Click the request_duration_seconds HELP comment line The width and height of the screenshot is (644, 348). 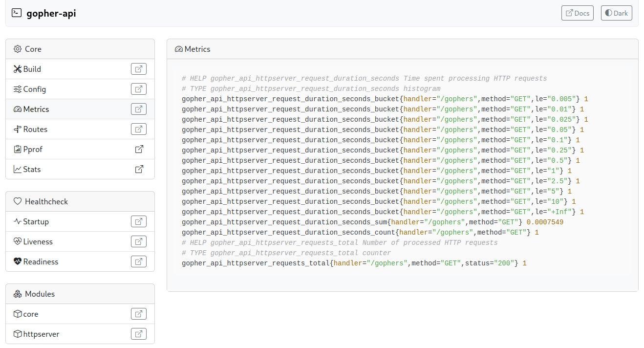[365, 78]
